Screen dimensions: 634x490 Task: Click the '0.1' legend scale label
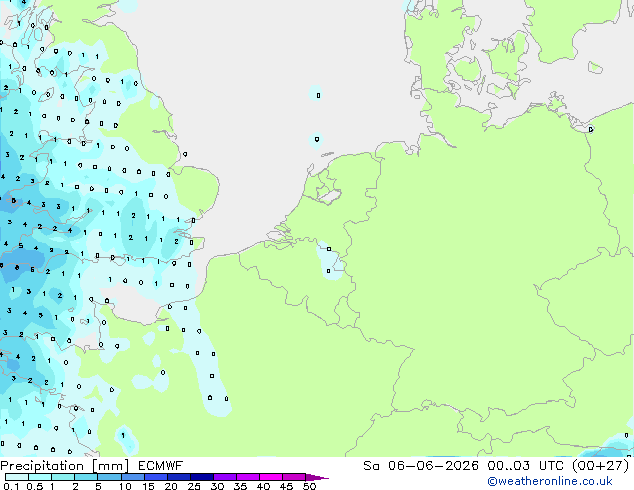[x=11, y=486]
